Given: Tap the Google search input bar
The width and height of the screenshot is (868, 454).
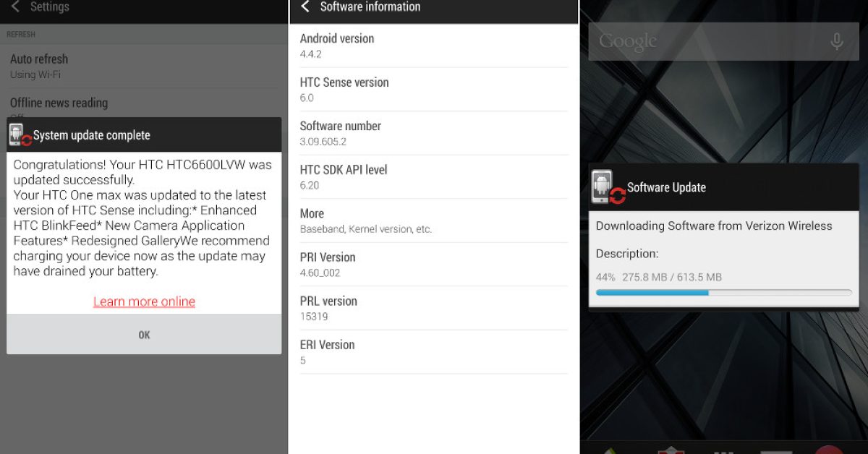Looking at the screenshot, I should 723,41.
